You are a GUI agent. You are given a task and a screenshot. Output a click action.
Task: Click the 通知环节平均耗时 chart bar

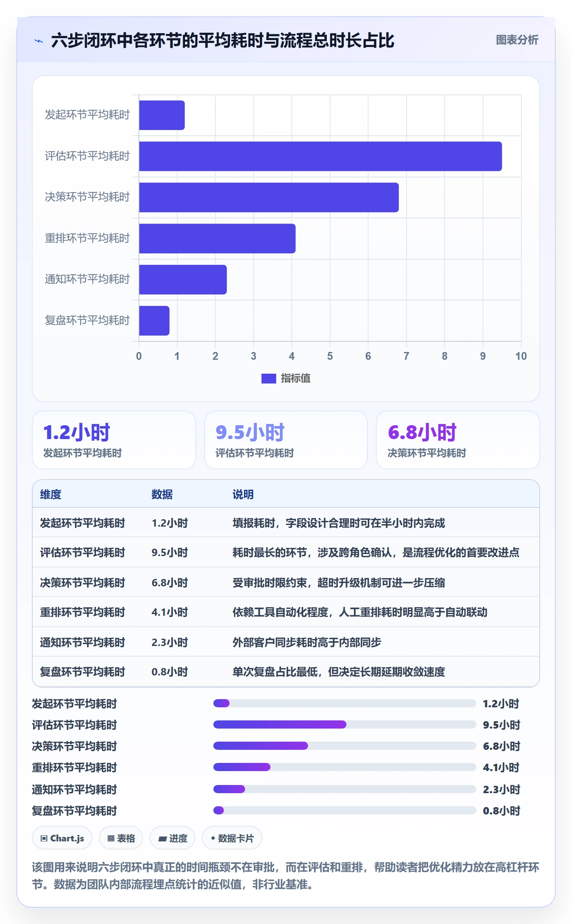tap(183, 280)
